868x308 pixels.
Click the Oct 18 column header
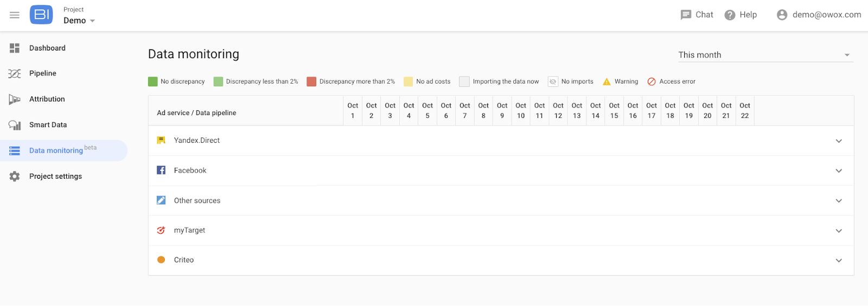pos(671,111)
